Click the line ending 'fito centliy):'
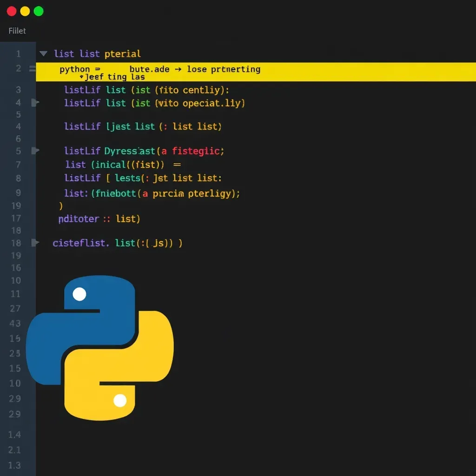The height and width of the screenshot is (476, 476). click(146, 90)
